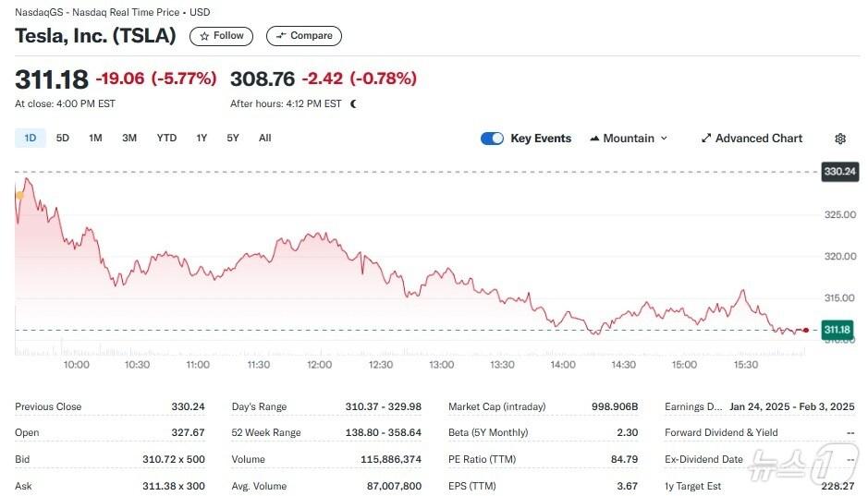
Task: Click the 330.24 previous close label
Action: coord(839,171)
